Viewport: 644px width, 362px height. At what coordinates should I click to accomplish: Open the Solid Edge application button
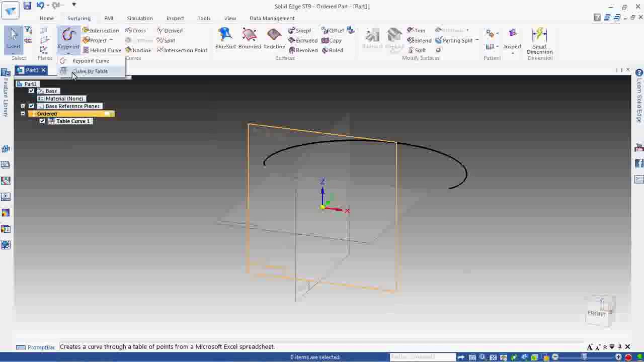10,9
